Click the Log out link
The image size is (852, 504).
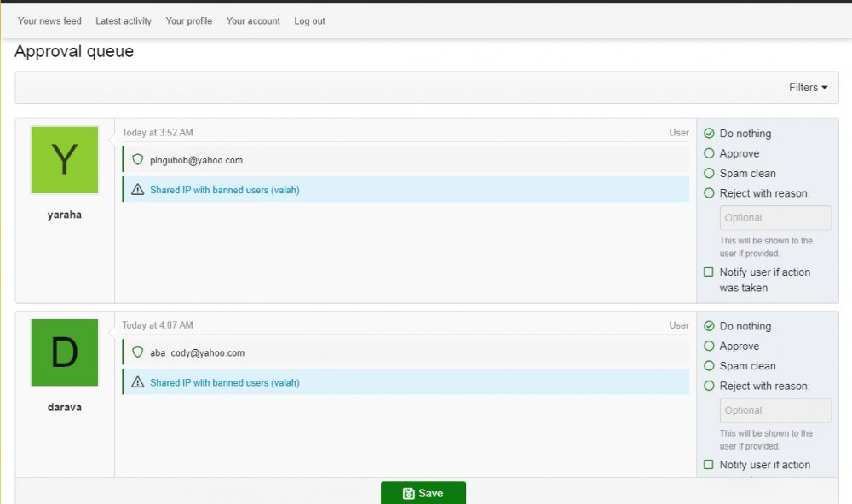click(x=309, y=21)
